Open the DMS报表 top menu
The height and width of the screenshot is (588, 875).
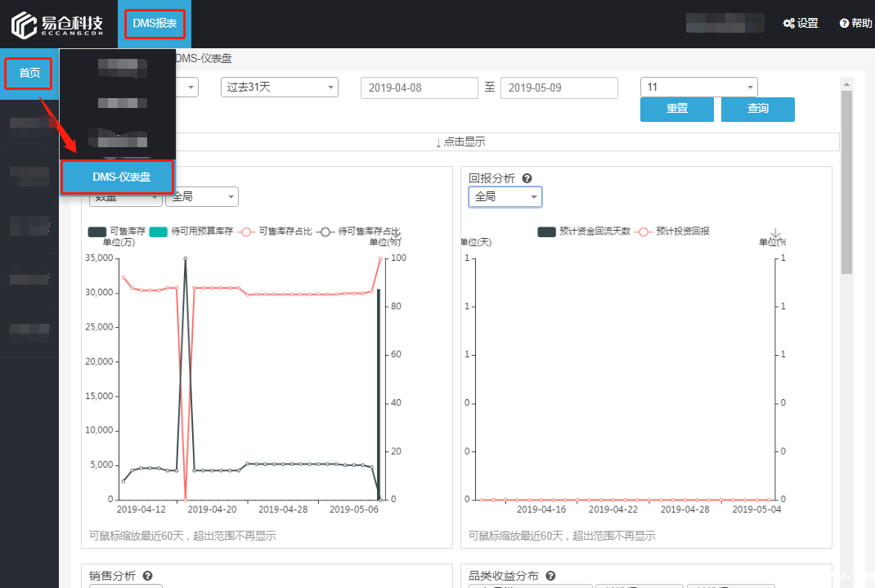click(x=155, y=24)
